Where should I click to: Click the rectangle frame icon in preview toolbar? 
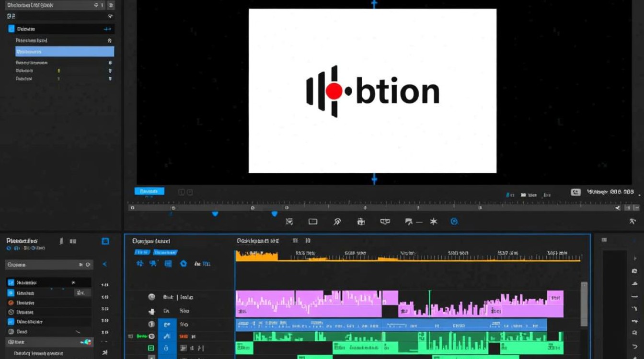click(x=313, y=222)
